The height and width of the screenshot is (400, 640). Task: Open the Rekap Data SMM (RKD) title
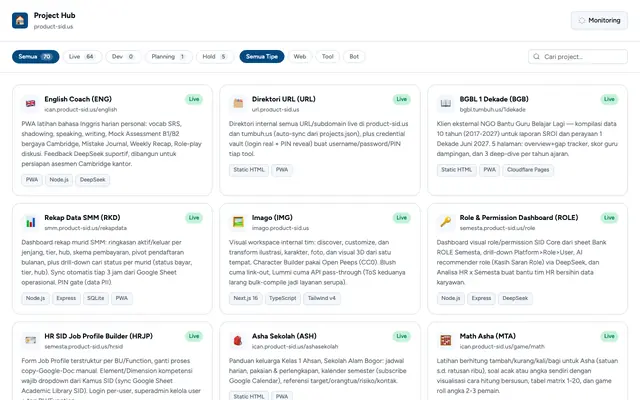click(82, 218)
